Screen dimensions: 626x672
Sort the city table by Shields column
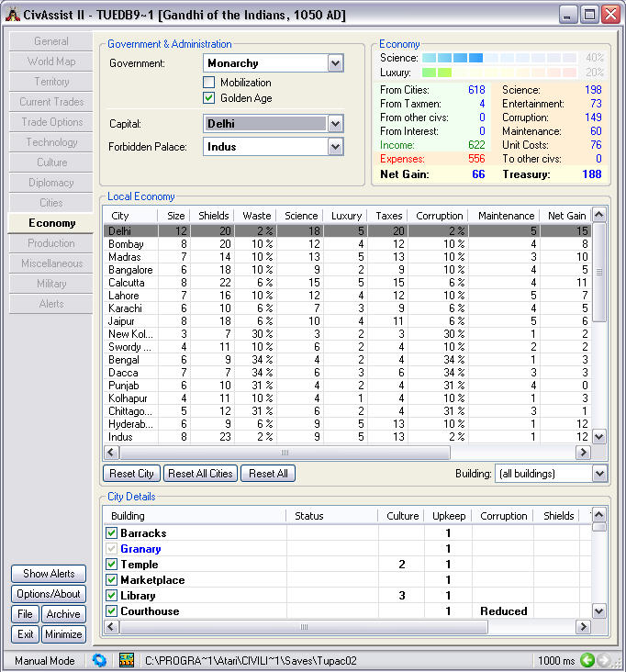[213, 216]
